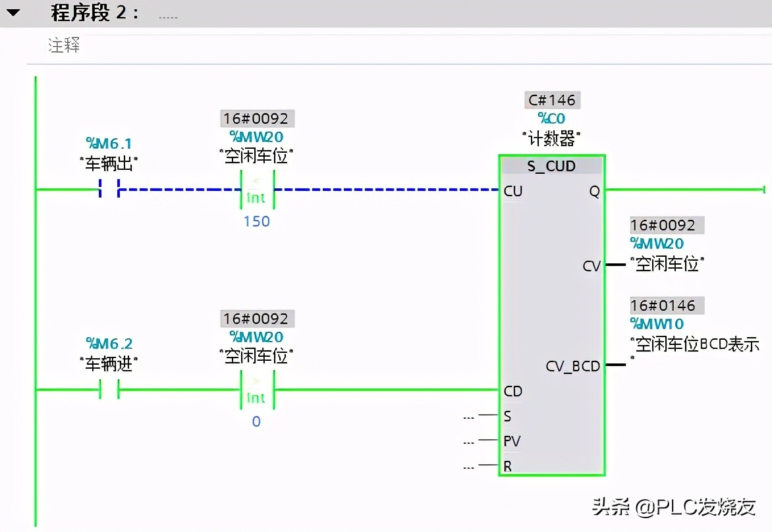Click the CU input pin on counter
This screenshot has width=772, height=532.
click(x=512, y=191)
